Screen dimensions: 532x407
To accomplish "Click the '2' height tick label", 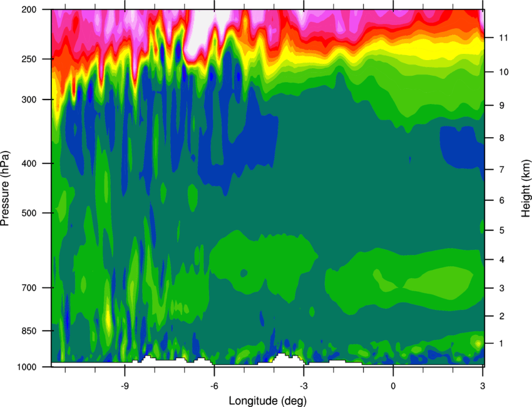I will pos(502,316).
